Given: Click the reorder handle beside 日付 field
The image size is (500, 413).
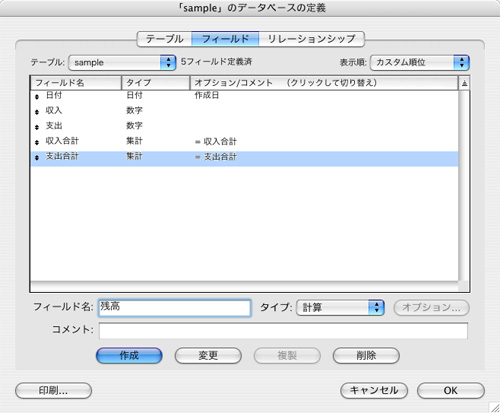Looking at the screenshot, I should click(37, 96).
